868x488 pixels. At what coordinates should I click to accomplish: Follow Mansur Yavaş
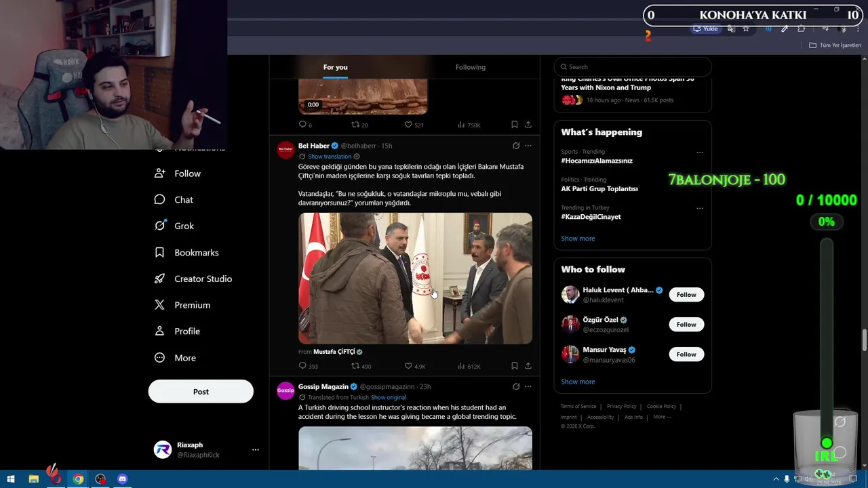tap(686, 354)
